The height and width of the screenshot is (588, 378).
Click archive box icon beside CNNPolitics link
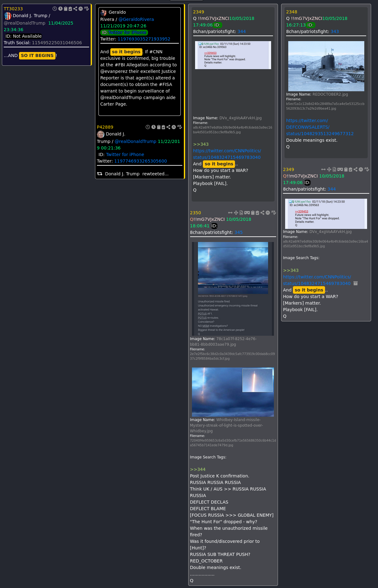[356, 283]
